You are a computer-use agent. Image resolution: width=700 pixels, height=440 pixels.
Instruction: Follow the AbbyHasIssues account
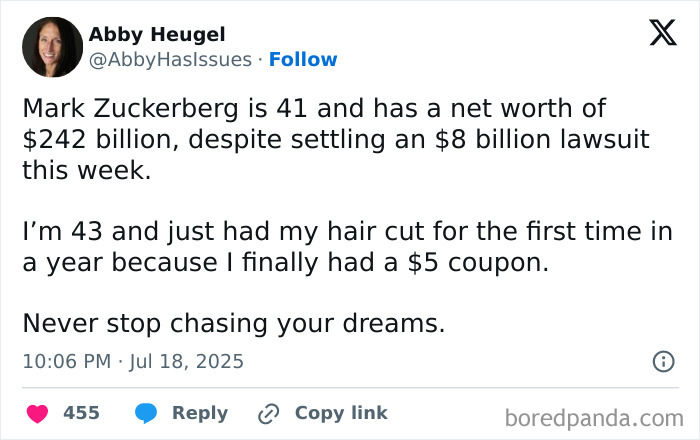[303, 59]
